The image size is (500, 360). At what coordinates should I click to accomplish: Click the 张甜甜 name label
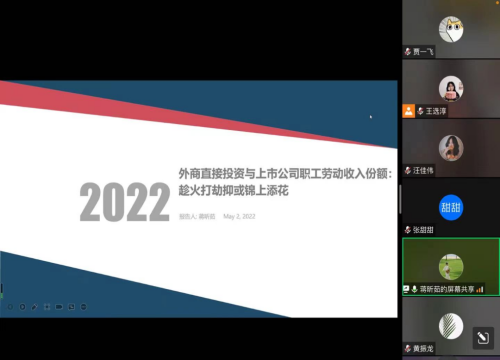[x=423, y=230]
